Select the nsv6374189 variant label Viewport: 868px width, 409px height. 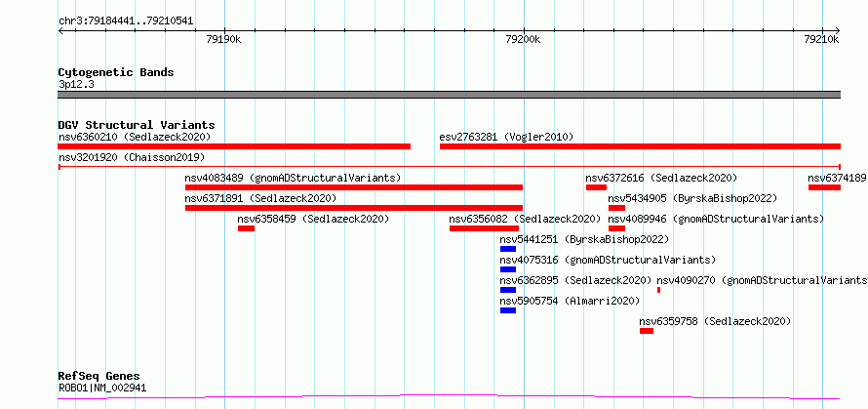tap(837, 178)
